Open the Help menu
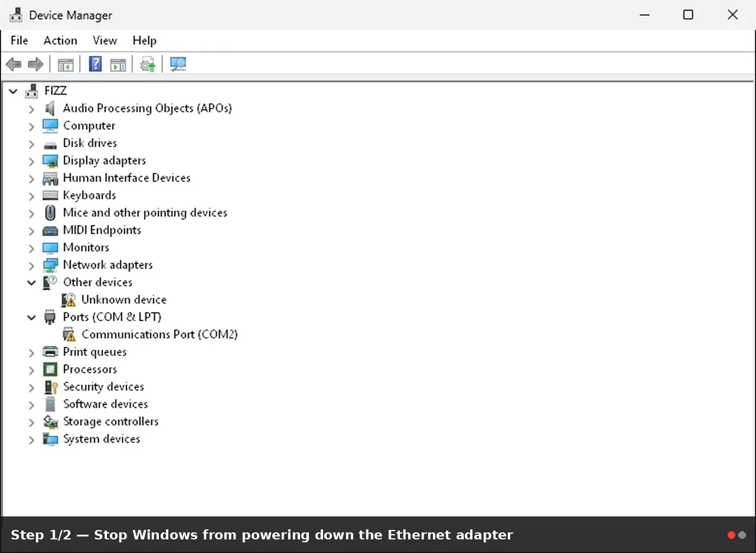Screen dimensions: 756x553 (x=144, y=40)
